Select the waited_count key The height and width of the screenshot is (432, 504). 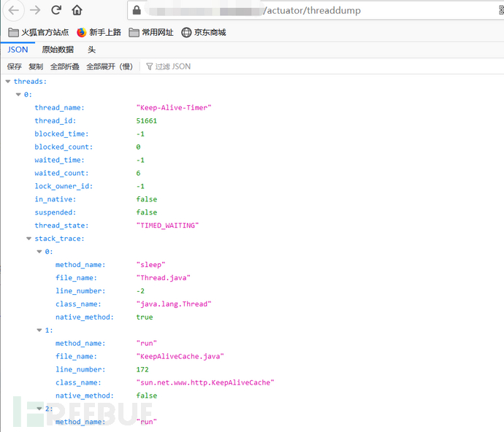[61, 174]
